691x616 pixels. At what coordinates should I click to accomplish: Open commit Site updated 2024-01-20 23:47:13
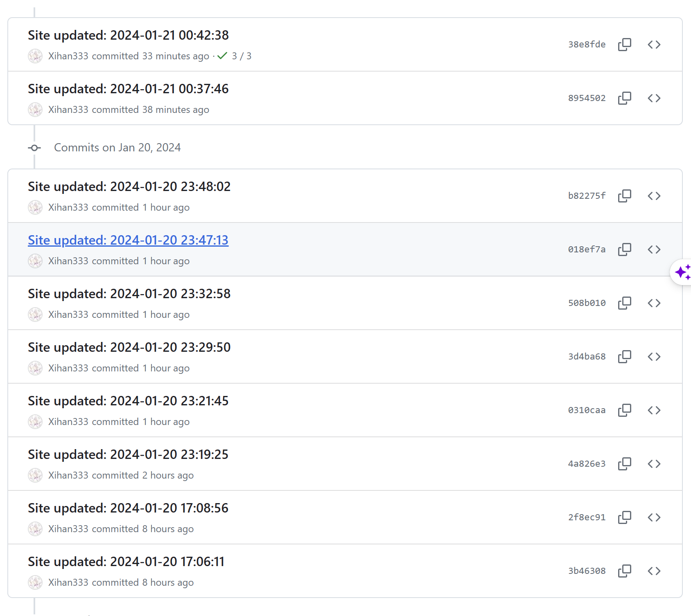[128, 240]
